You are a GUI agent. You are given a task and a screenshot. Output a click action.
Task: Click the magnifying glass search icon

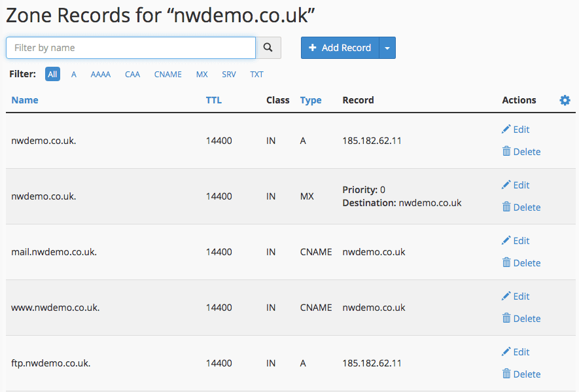click(x=268, y=48)
